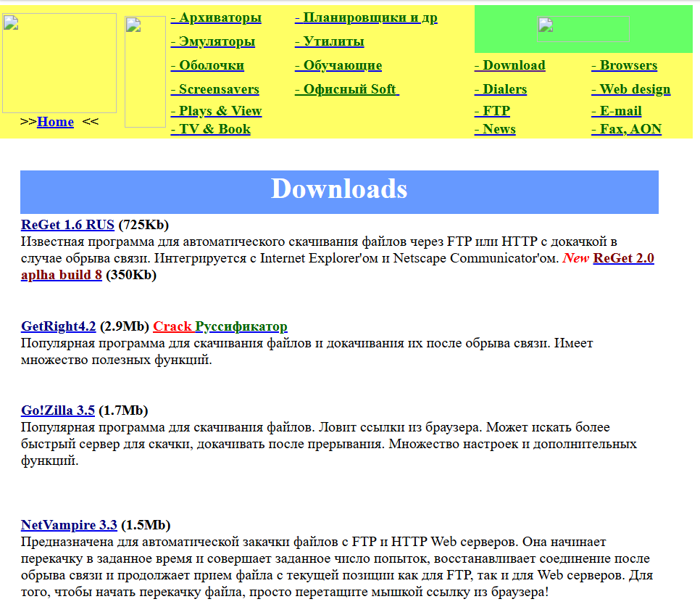Open Планировщики и др category

pos(366,18)
